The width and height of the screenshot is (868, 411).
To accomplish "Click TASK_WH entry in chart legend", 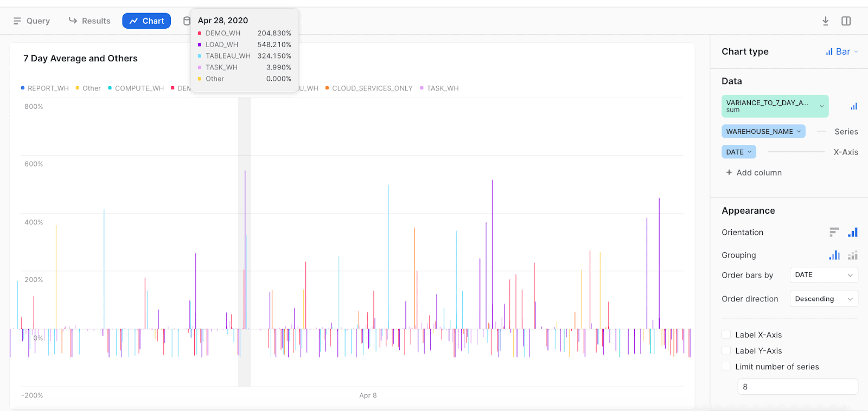I will coord(439,88).
